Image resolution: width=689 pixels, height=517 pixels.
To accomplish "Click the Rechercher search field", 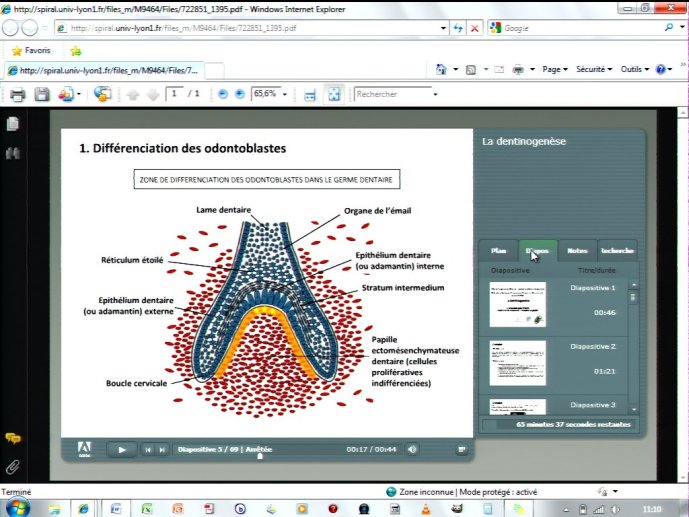I will tap(392, 94).
